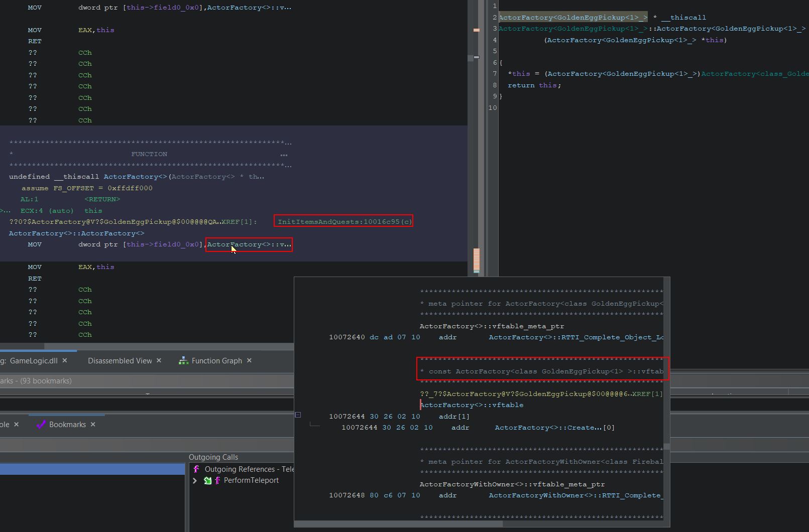The height and width of the screenshot is (532, 809).
Task: Click ActorFactory<>::vftable label in popup
Action: pos(472,405)
